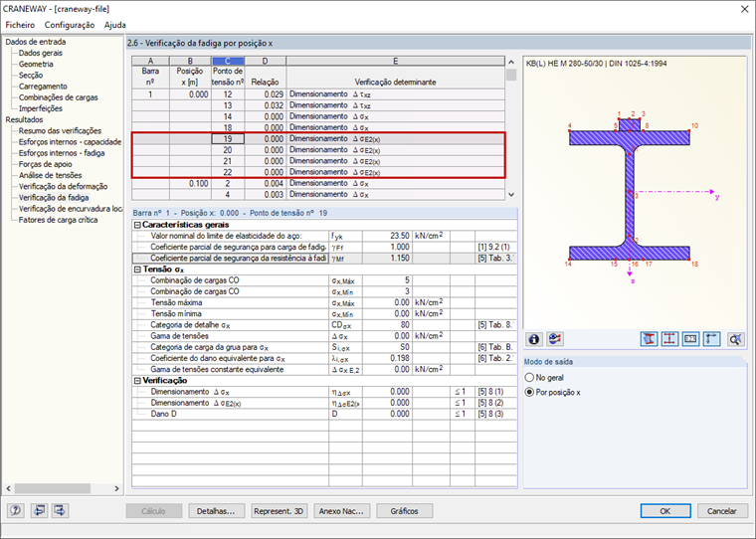Open help with the question mark icon
The image size is (756, 539).
pos(16,510)
